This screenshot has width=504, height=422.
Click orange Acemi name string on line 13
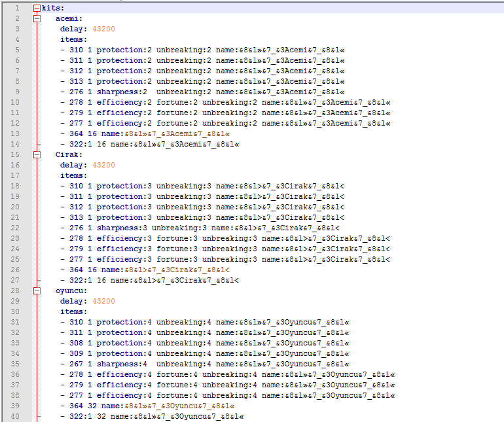(x=177, y=133)
